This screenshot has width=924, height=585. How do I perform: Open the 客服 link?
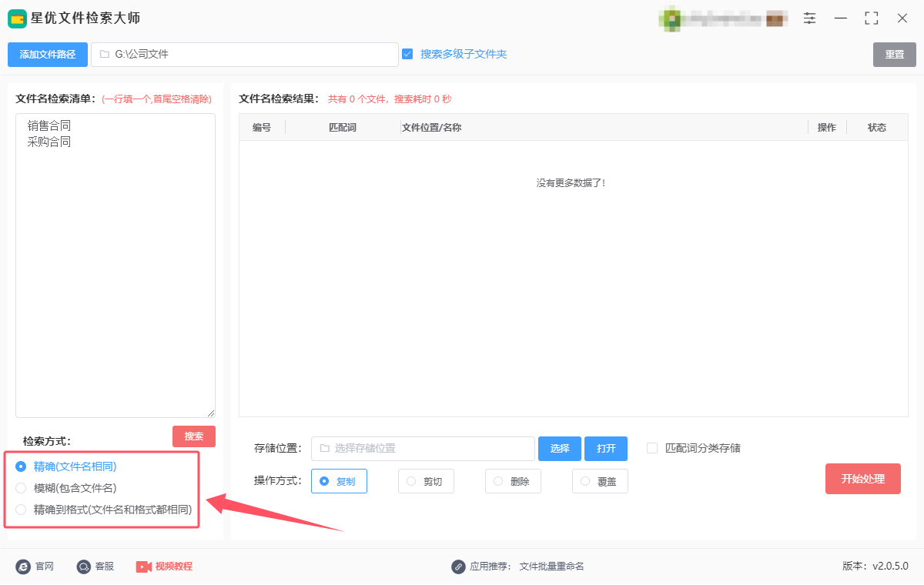tap(105, 567)
